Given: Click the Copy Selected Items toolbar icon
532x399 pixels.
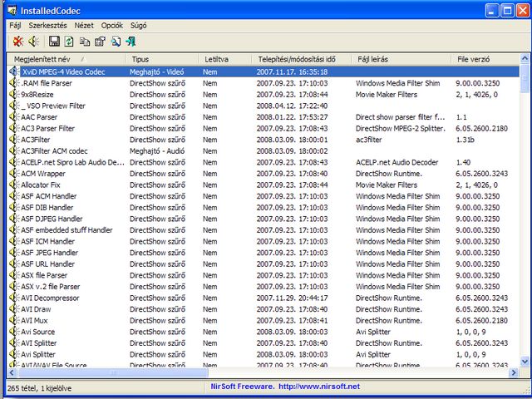Looking at the screenshot, I should pyautogui.click(x=85, y=42).
